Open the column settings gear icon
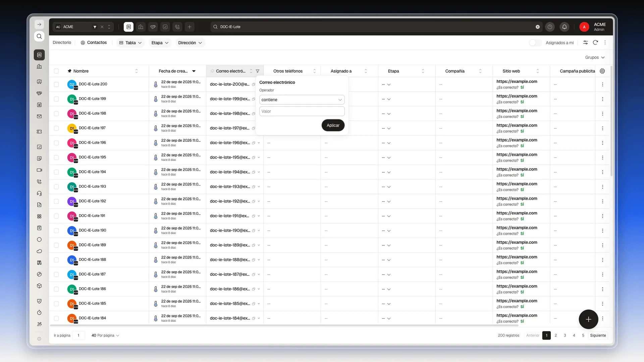644x362 pixels. [602, 71]
